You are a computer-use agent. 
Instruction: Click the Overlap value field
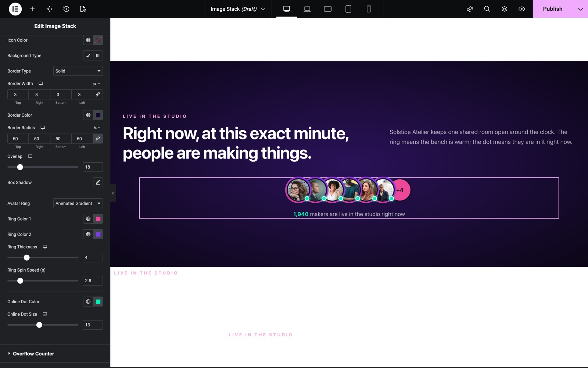(x=93, y=167)
